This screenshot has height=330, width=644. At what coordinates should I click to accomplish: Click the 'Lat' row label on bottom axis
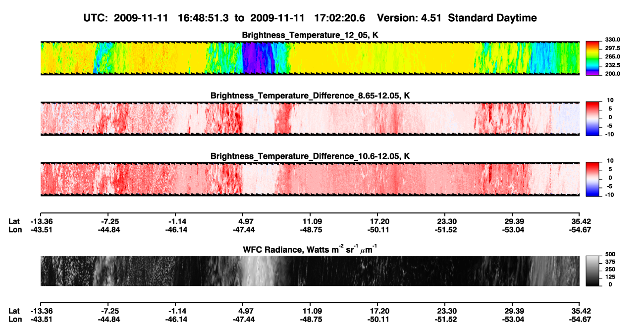tap(14, 311)
